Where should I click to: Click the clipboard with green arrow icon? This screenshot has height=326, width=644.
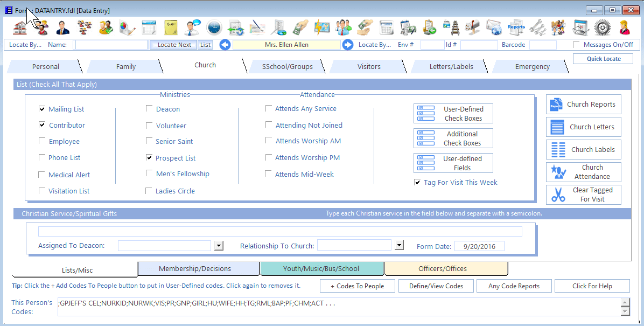[x=430, y=28]
